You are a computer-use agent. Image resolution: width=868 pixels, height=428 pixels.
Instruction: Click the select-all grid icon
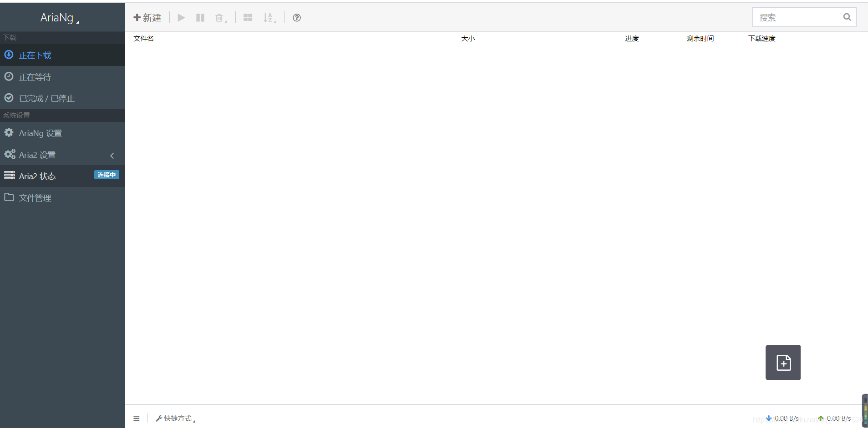[x=248, y=18]
